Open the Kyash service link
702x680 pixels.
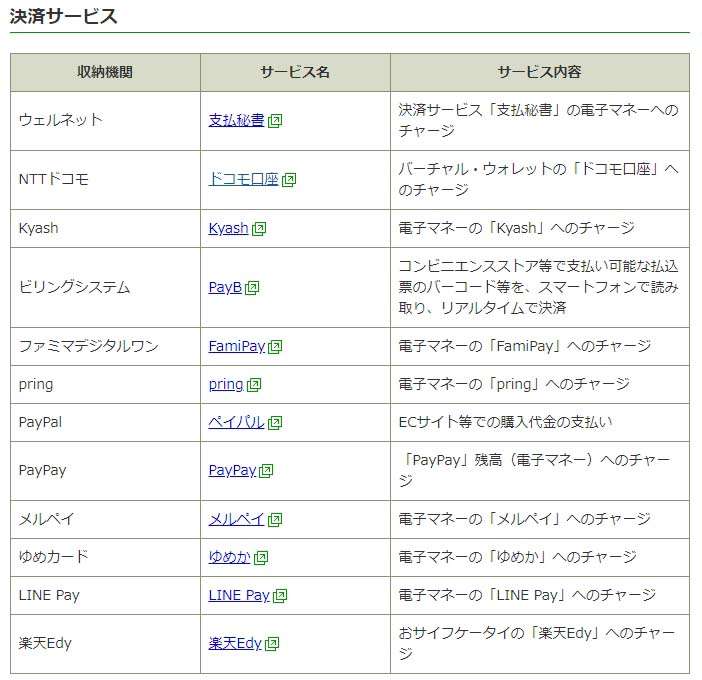[228, 228]
